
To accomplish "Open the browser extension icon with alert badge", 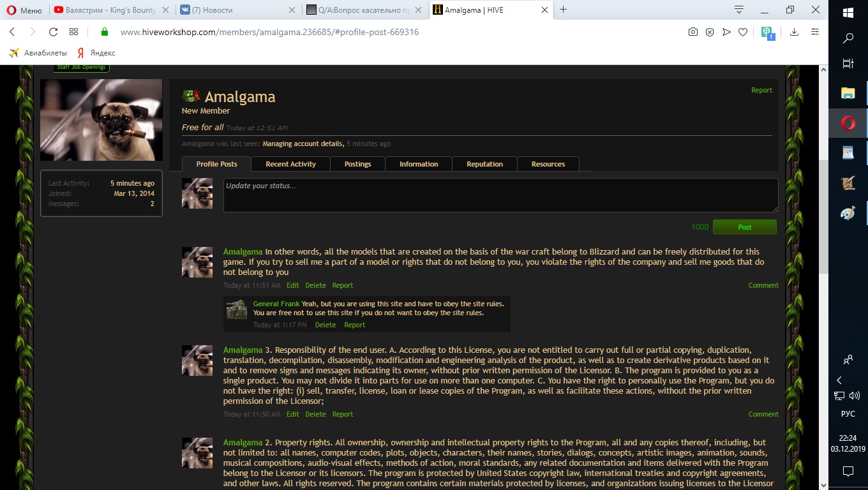I will coord(768,33).
